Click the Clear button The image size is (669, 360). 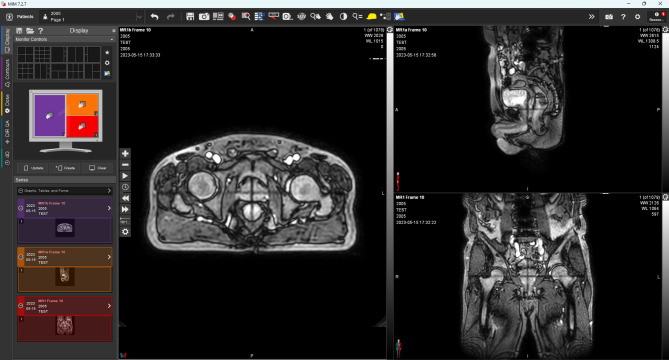click(x=98, y=168)
